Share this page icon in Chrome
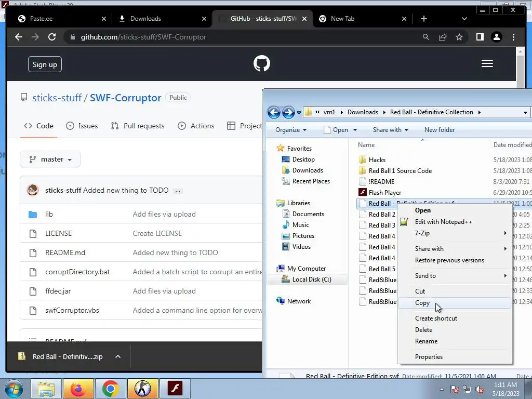532x399 pixels. pyautogui.click(x=443, y=37)
